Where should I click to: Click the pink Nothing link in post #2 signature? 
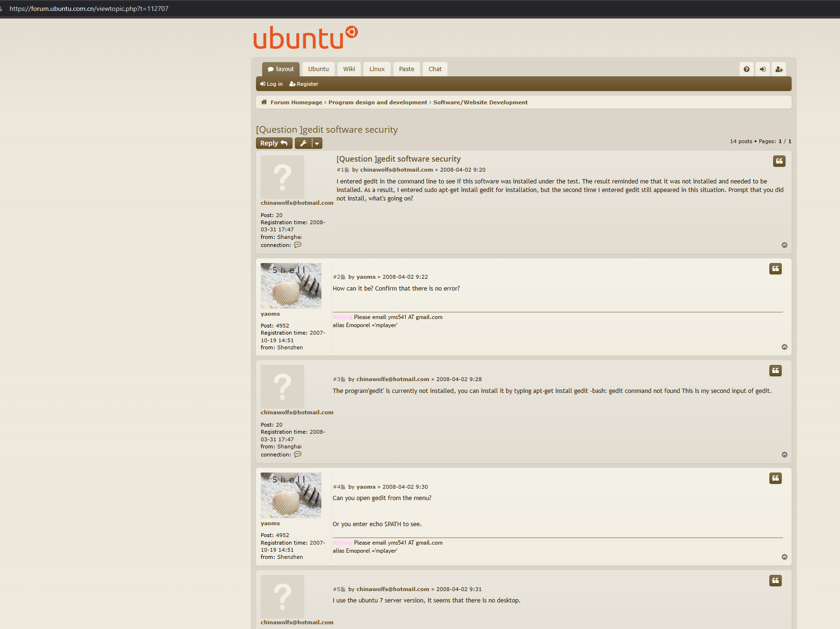coord(342,317)
